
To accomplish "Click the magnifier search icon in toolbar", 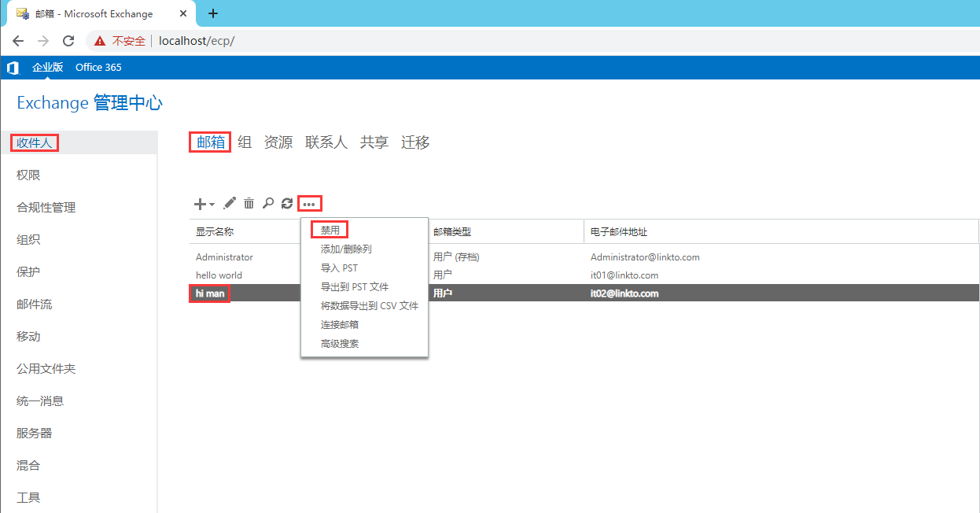I will pos(268,204).
